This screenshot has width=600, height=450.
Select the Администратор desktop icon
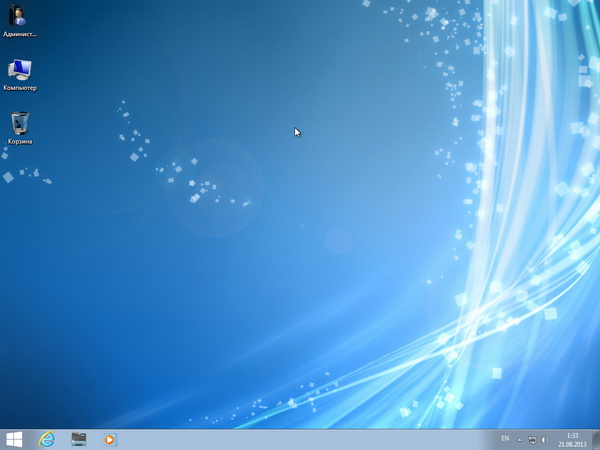click(x=19, y=16)
